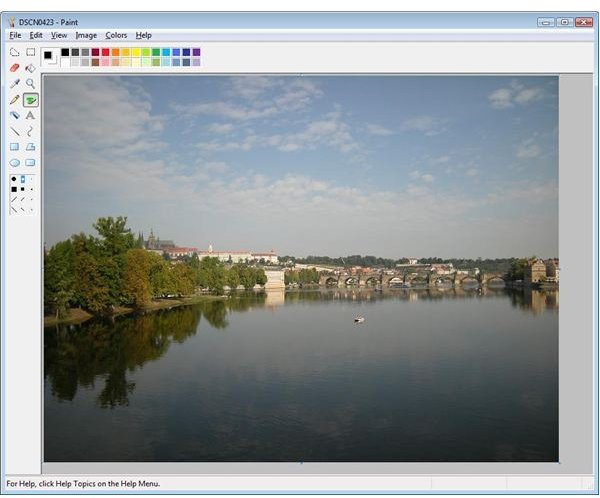
Task: Choose the lime green swatch
Action: click(146, 52)
